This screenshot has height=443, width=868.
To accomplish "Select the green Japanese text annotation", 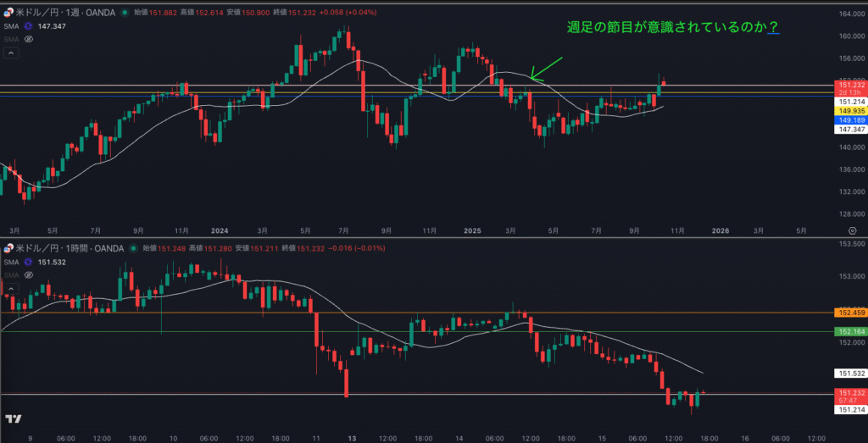I will click(673, 27).
